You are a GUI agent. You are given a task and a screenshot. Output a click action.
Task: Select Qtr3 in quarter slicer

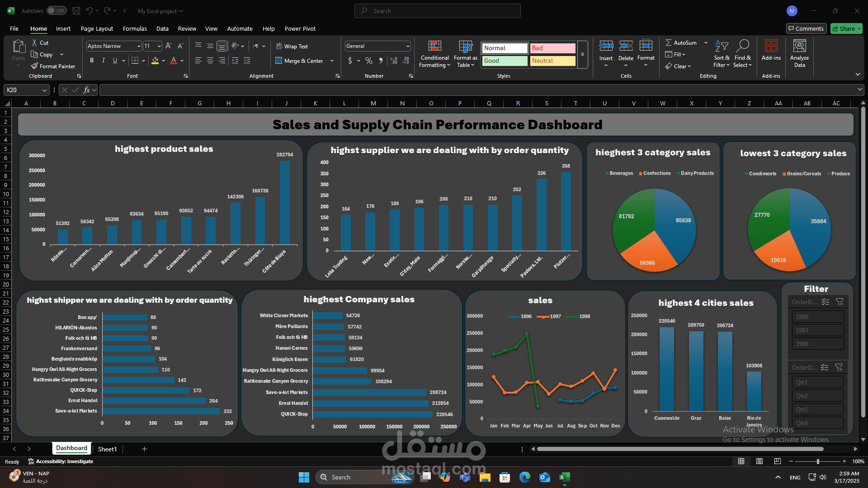click(x=817, y=409)
